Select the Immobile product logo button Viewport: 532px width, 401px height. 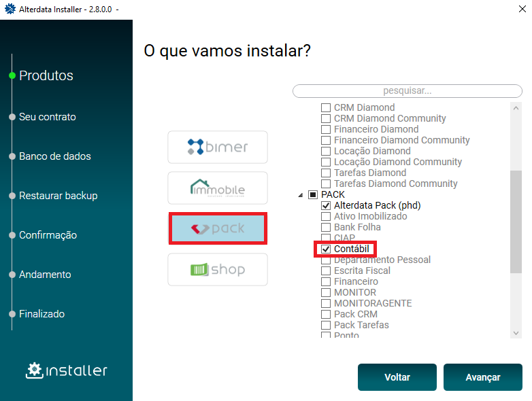[218, 188]
